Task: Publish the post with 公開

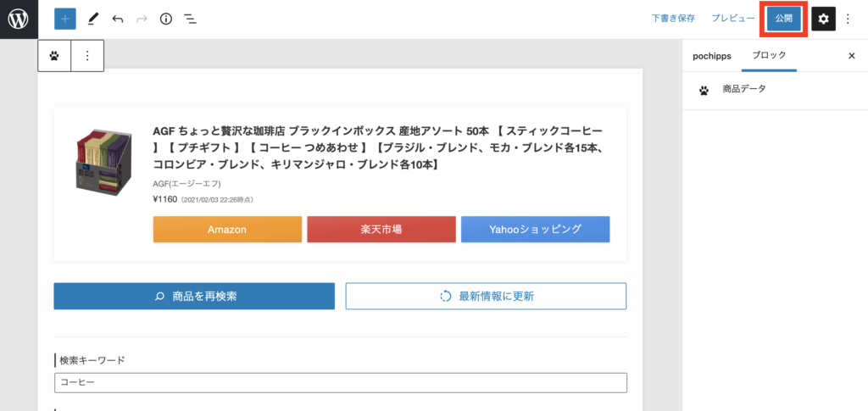Action: tap(784, 19)
